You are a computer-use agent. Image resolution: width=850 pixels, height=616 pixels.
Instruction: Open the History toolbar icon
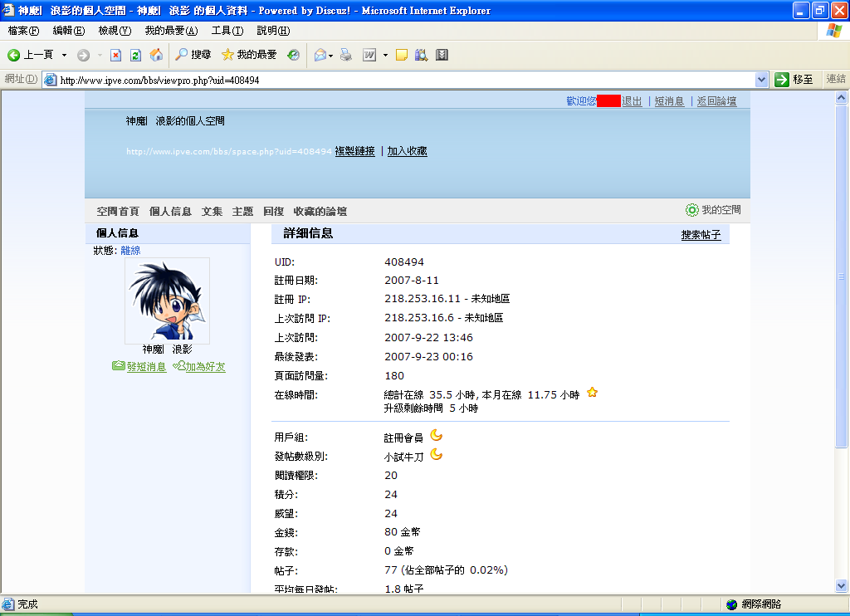(294, 55)
